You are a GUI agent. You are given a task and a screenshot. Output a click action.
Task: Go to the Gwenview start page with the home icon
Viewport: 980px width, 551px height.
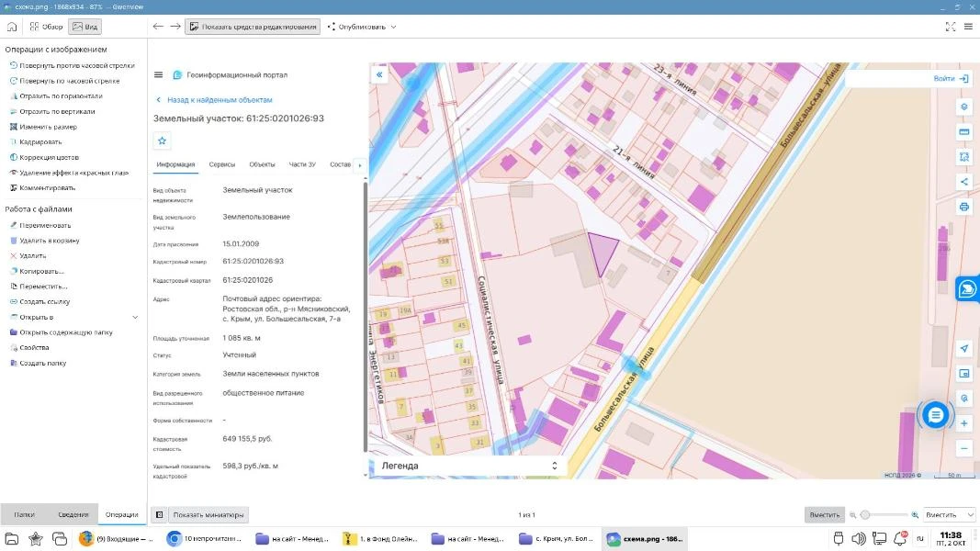pos(12,27)
